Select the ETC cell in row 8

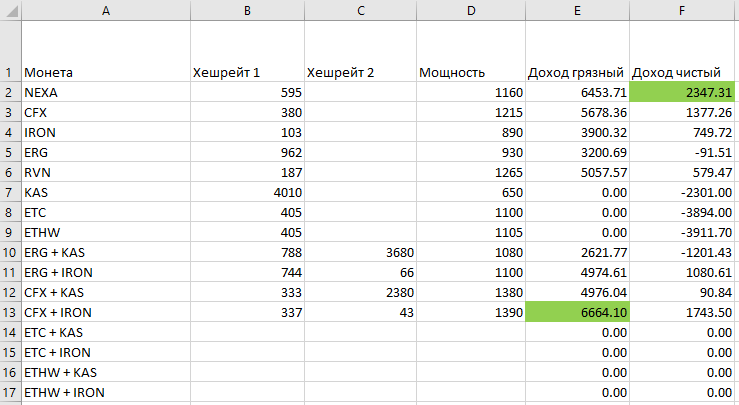[106, 212]
